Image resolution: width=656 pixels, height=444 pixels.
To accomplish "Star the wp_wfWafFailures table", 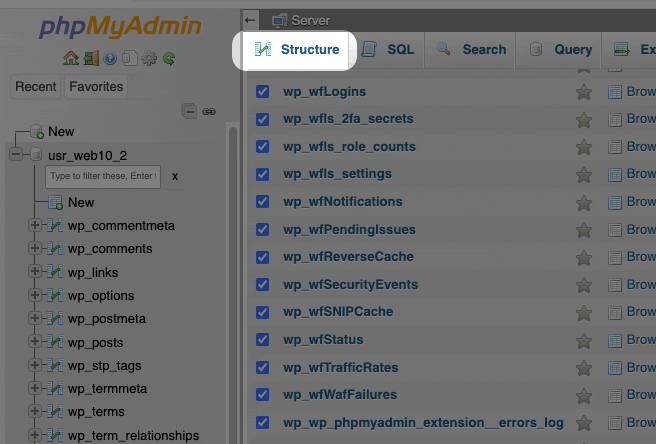I will pyautogui.click(x=584, y=396).
